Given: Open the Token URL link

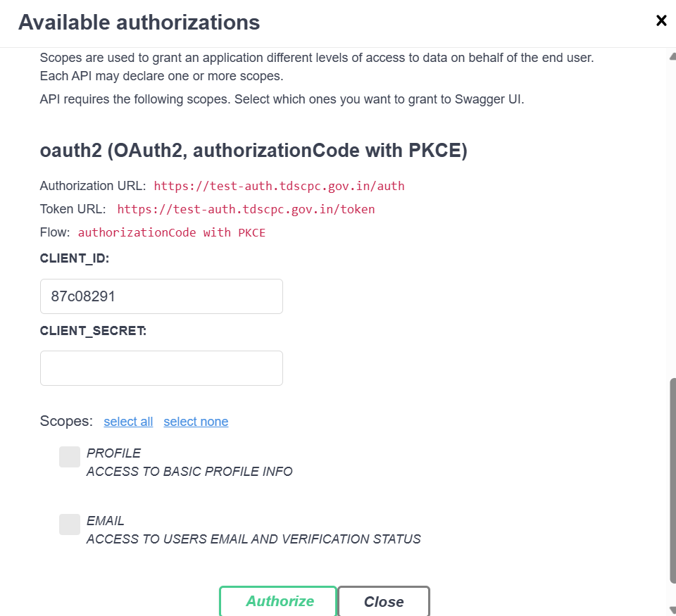Looking at the screenshot, I should (x=246, y=208).
